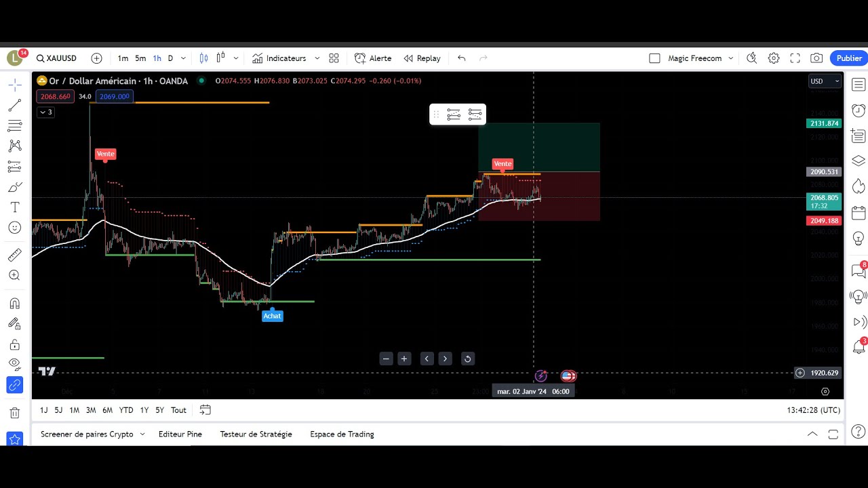
Task: Select the crosshair cursor tool
Action: pos(15,85)
